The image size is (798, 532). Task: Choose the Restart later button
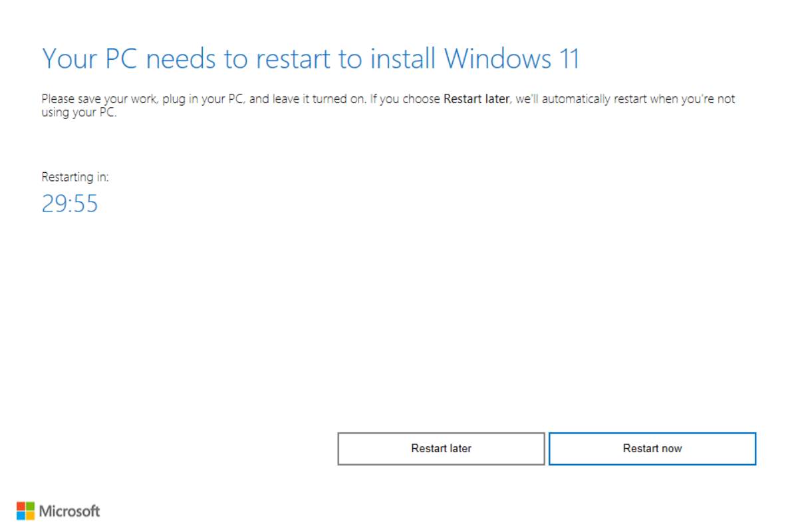coord(442,449)
